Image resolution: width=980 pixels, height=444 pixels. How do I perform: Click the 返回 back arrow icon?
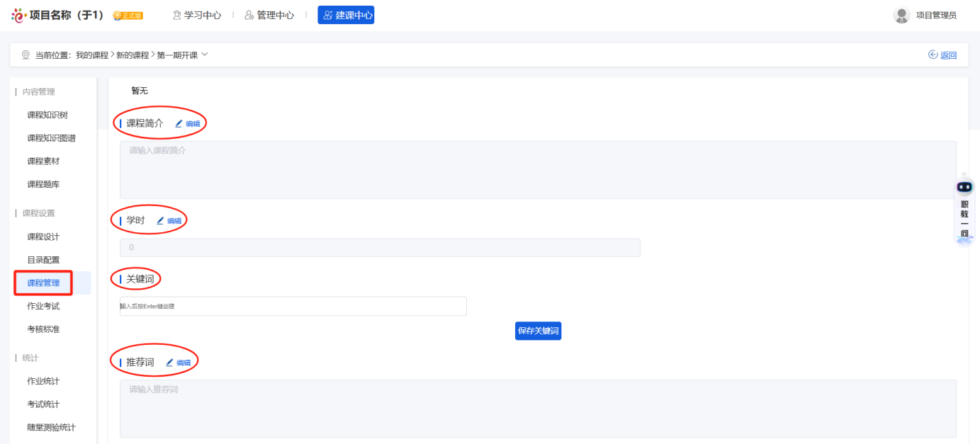[933, 55]
